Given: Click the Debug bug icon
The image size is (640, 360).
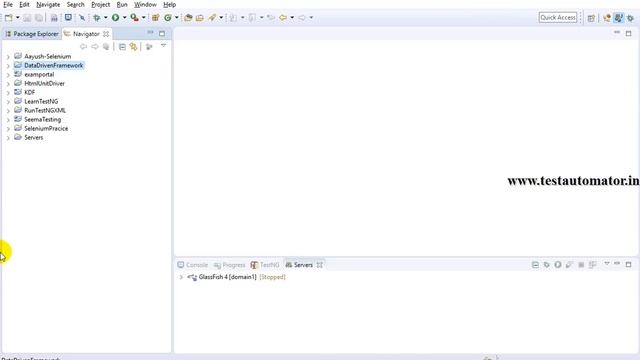Looking at the screenshot, I should click(x=97, y=18).
